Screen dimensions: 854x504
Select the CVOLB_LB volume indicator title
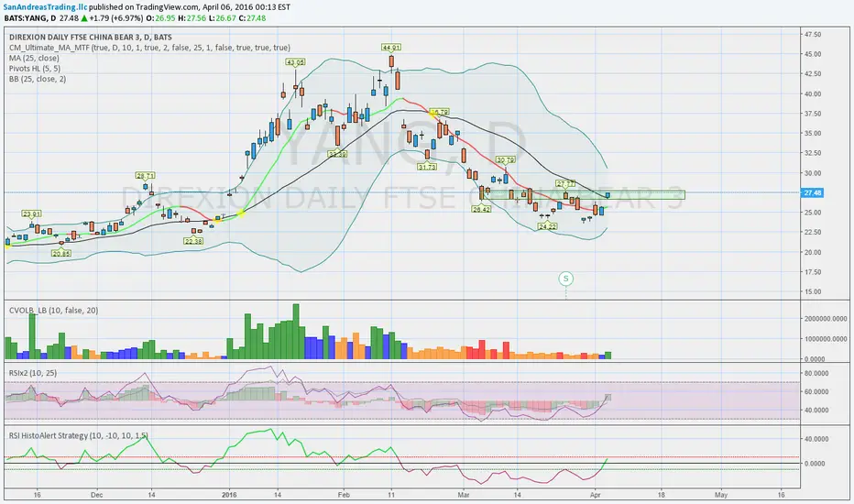tap(53, 311)
